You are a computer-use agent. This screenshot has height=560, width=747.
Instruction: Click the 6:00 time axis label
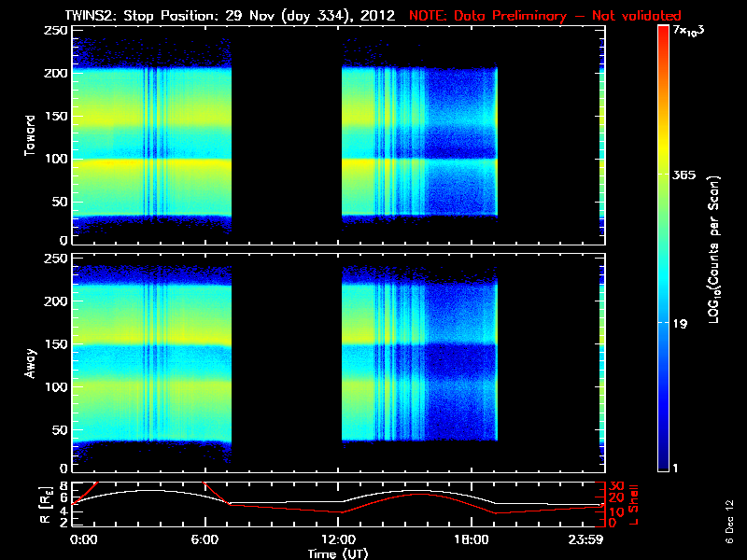[x=204, y=539]
